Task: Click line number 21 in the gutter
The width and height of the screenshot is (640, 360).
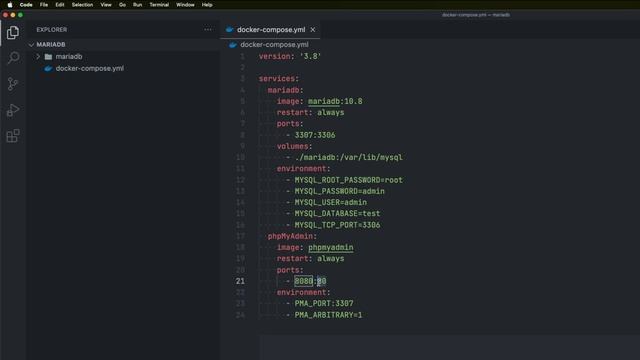Action: [x=240, y=281]
